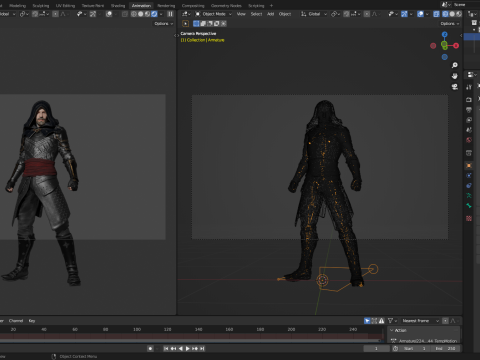Open the View menu in right viewport
The height and width of the screenshot is (360, 480).
coord(241,14)
